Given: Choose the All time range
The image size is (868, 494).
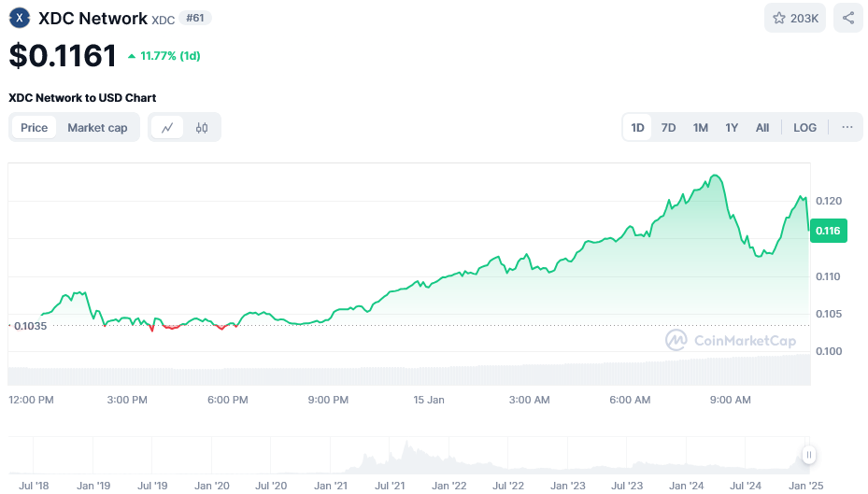Looking at the screenshot, I should point(762,128).
